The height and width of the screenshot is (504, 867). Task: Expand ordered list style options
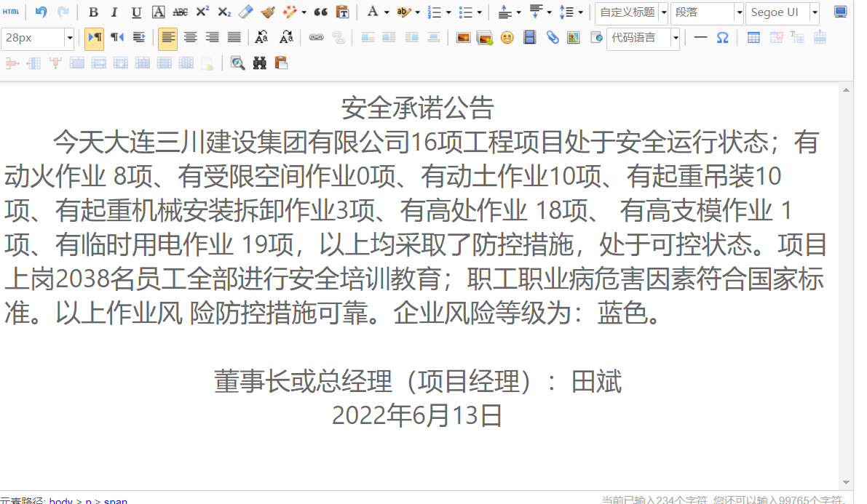(448, 12)
